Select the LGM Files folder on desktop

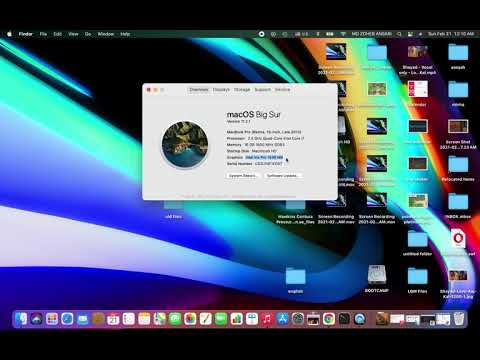tap(417, 280)
